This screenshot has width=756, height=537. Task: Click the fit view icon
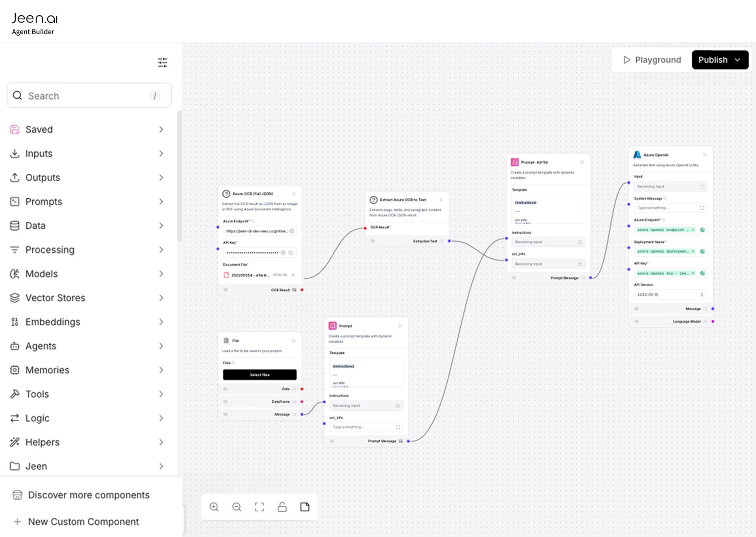coord(259,507)
